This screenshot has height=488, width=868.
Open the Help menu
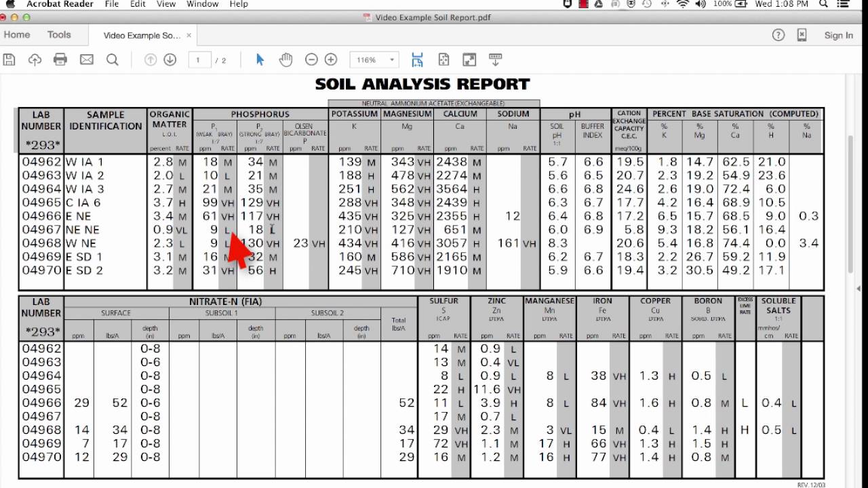pos(239,4)
